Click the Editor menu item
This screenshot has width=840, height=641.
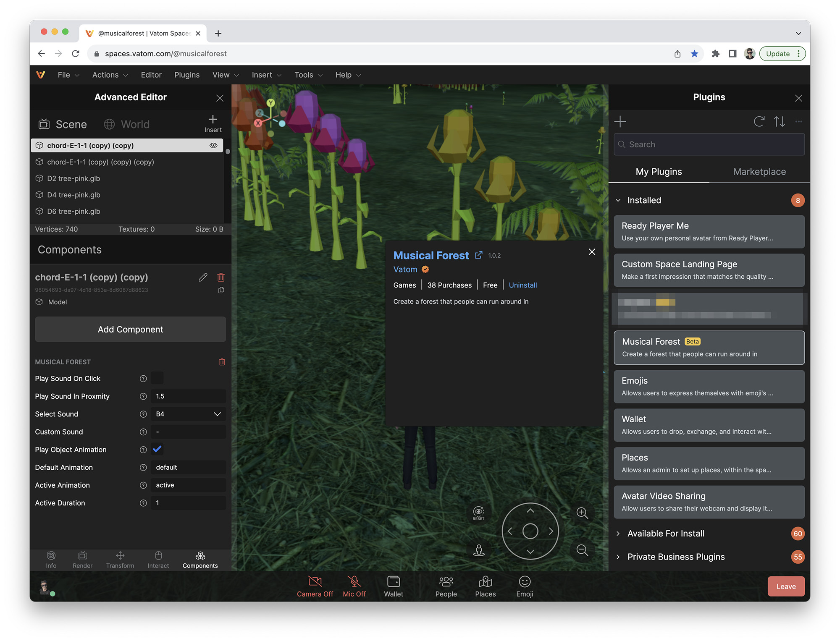[151, 75]
